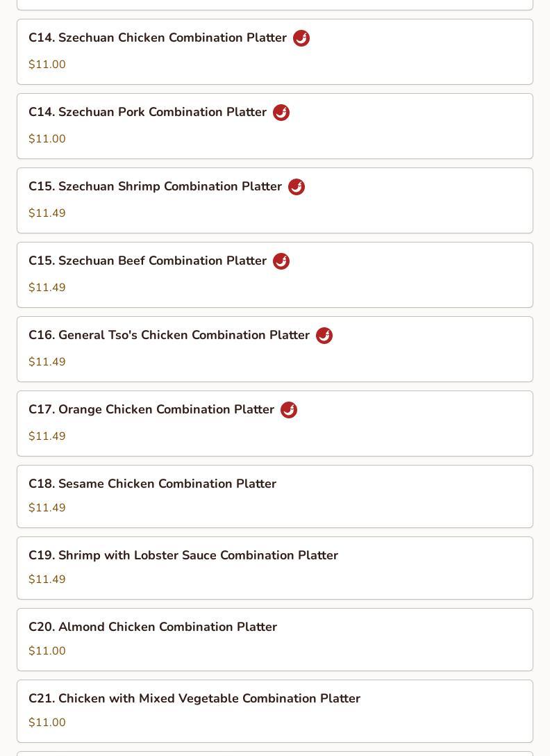Screen dimensions: 550x756
Task: Click the spicy icon beside Szechuan Shrimp Combination Platter
Action: (x=297, y=187)
